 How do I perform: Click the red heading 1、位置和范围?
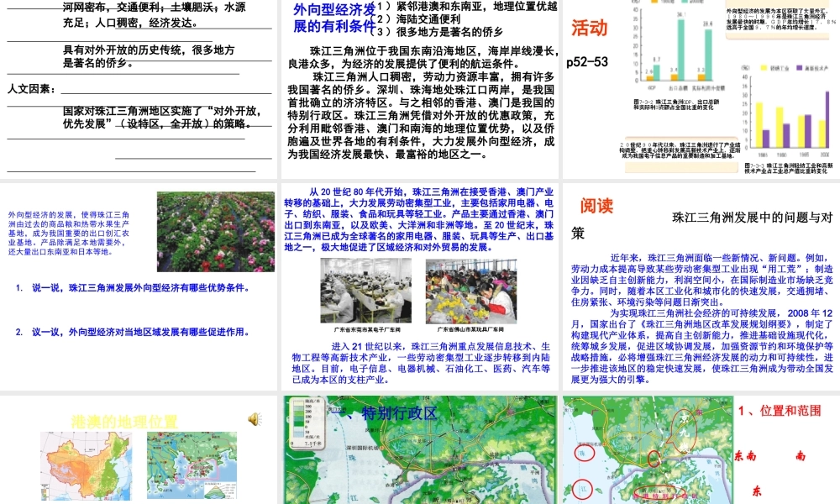(x=780, y=411)
